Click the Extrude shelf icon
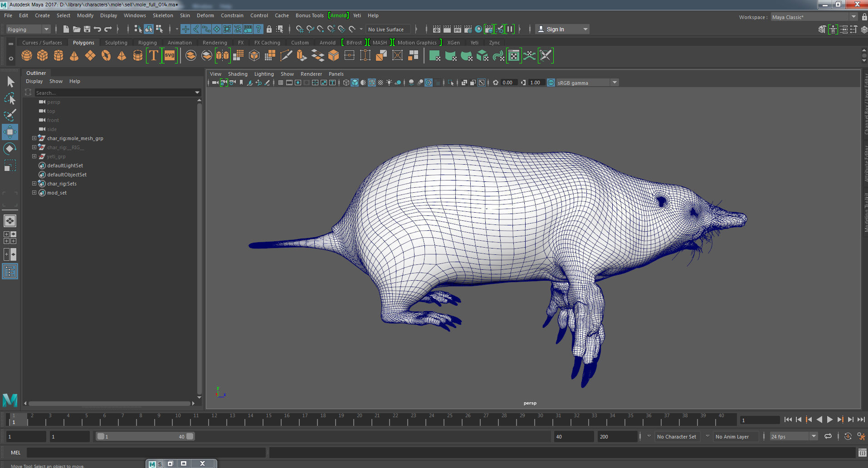The height and width of the screenshot is (468, 868). pos(302,55)
